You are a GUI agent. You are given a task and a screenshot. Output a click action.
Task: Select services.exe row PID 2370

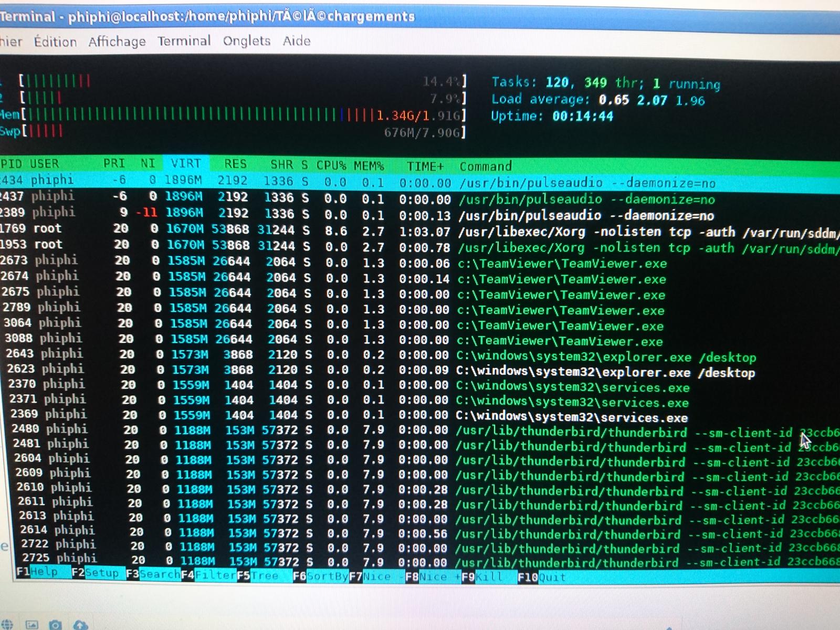(420, 385)
